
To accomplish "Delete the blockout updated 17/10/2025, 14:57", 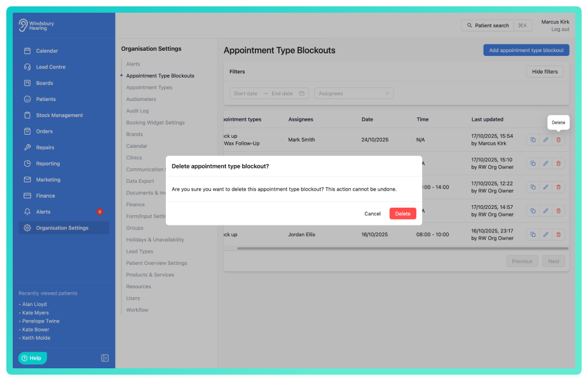I will (558, 211).
